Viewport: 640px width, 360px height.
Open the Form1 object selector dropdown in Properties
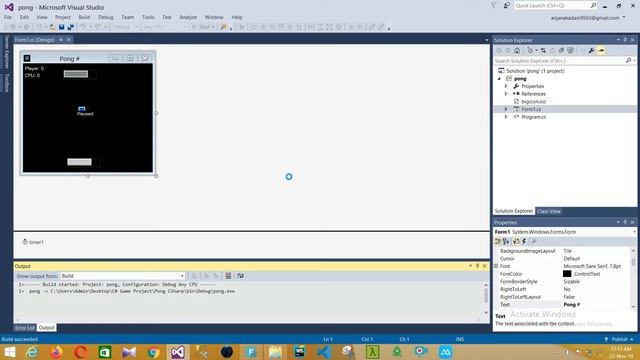tap(634, 232)
